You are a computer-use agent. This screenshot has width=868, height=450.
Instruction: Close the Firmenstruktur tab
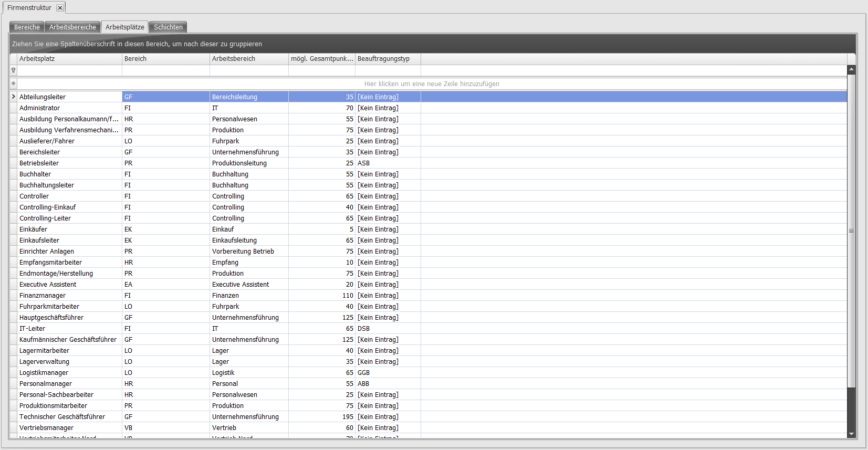click(60, 8)
